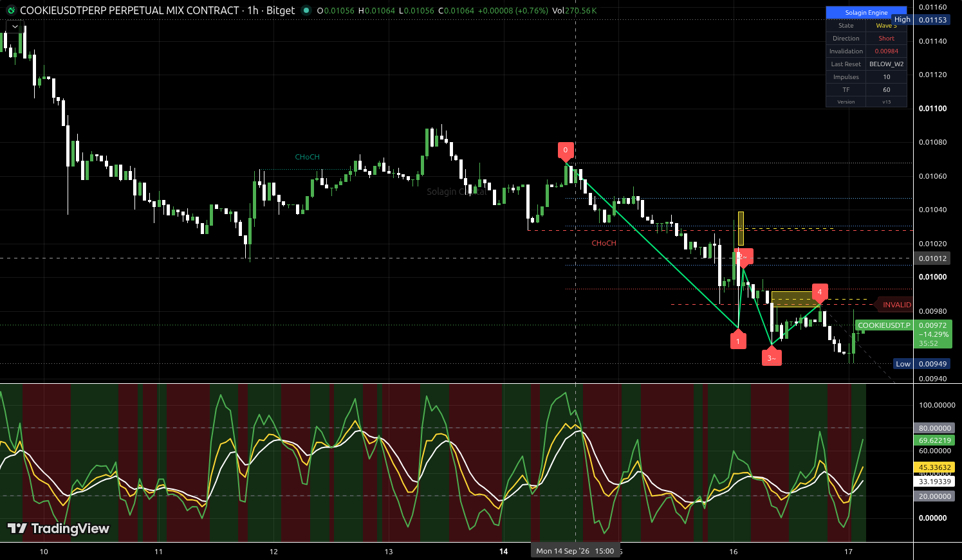The image size is (962, 560).
Task: Click the Short direction value cell
Action: (x=886, y=39)
